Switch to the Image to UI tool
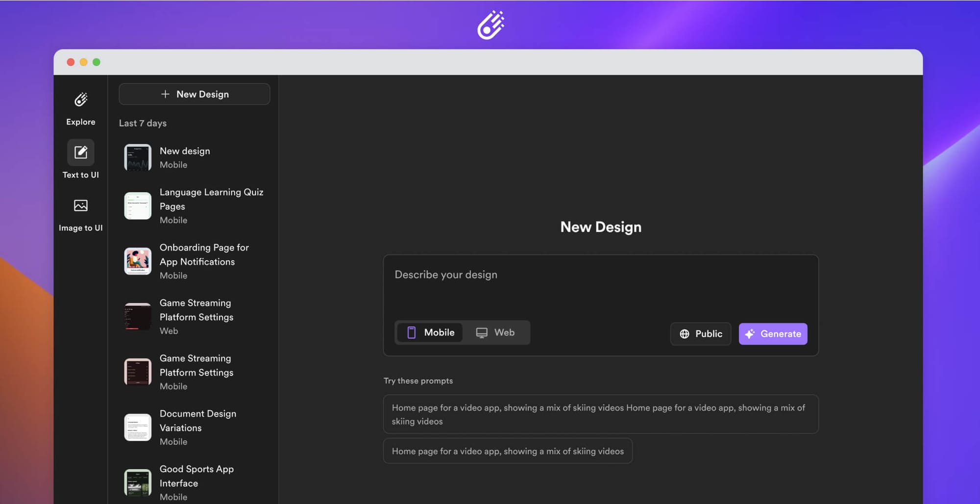The width and height of the screenshot is (980, 504). tap(80, 211)
